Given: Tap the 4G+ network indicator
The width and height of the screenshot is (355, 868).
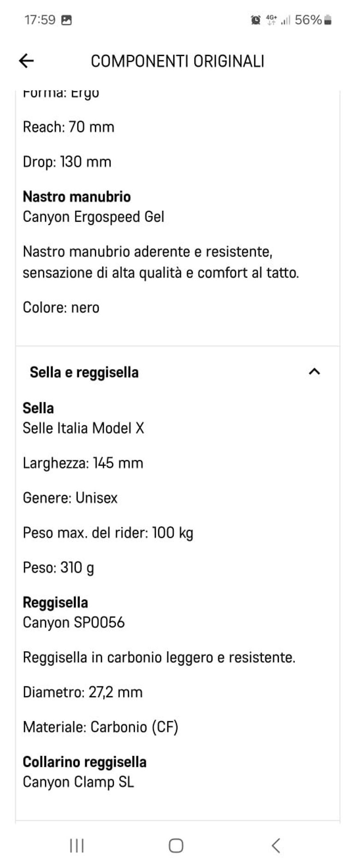Looking at the screenshot, I should [x=271, y=20].
